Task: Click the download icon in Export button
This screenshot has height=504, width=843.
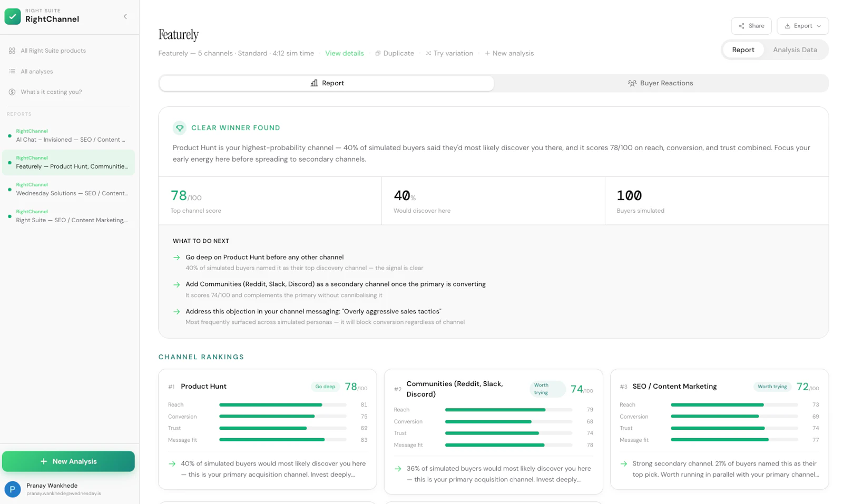Action: tap(788, 26)
